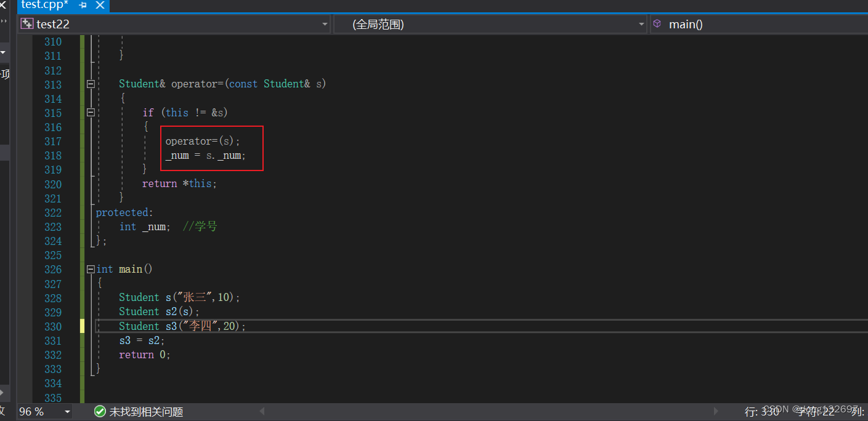Click line number 335
This screenshot has width=868, height=421.
53,398
